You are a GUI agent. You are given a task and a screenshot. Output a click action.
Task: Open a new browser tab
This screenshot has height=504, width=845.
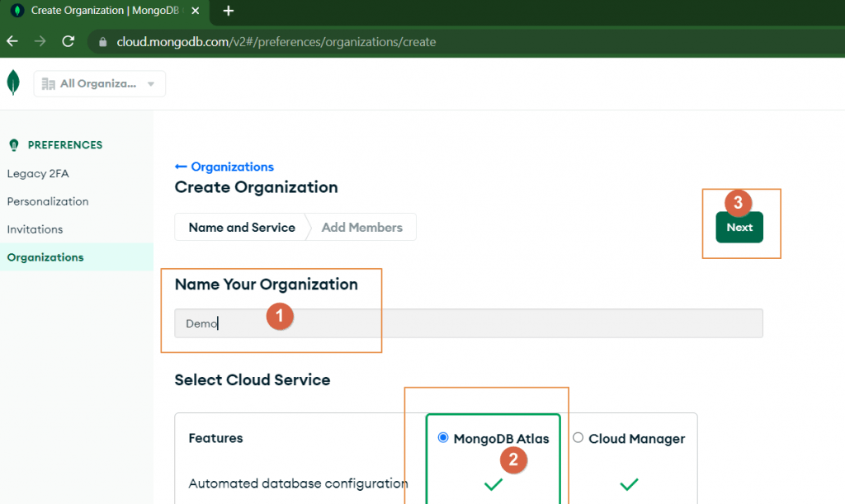(x=228, y=11)
